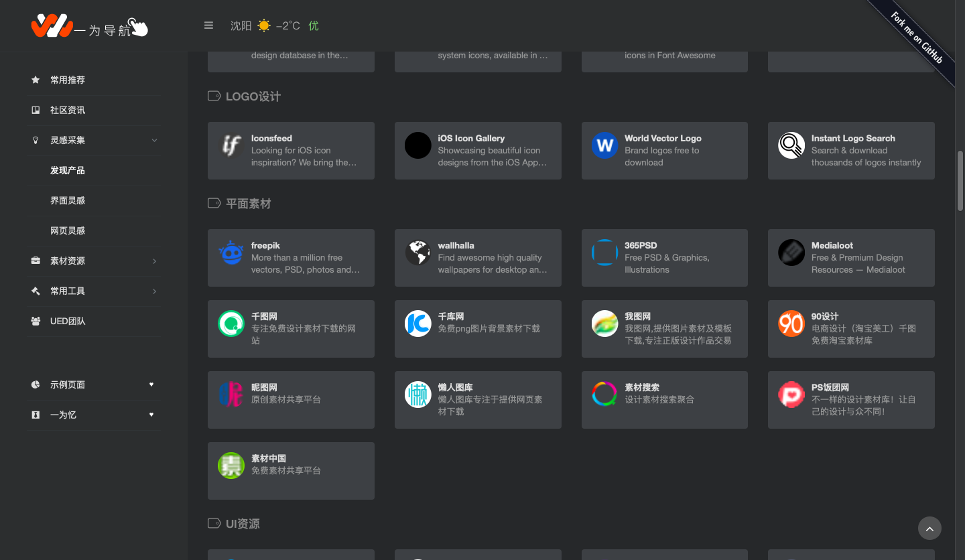Image resolution: width=965 pixels, height=560 pixels.
Task: Open 界面灵感 submenu item
Action: [x=68, y=200]
